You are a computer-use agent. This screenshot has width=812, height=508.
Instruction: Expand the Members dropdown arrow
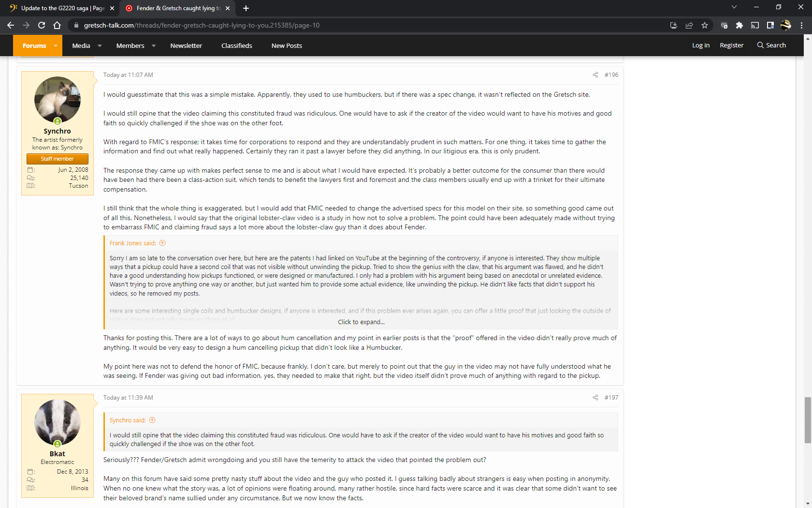[x=154, y=46]
